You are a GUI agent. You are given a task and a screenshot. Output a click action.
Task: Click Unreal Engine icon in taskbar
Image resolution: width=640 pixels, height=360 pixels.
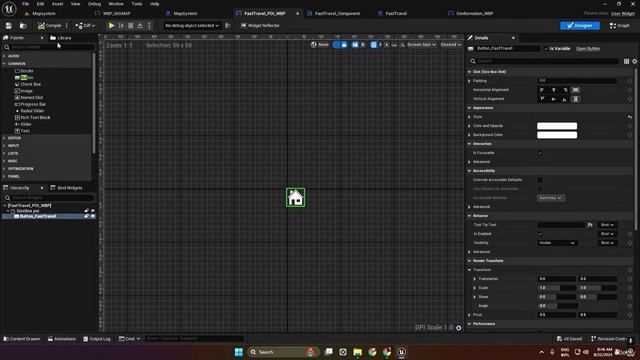tap(402, 352)
